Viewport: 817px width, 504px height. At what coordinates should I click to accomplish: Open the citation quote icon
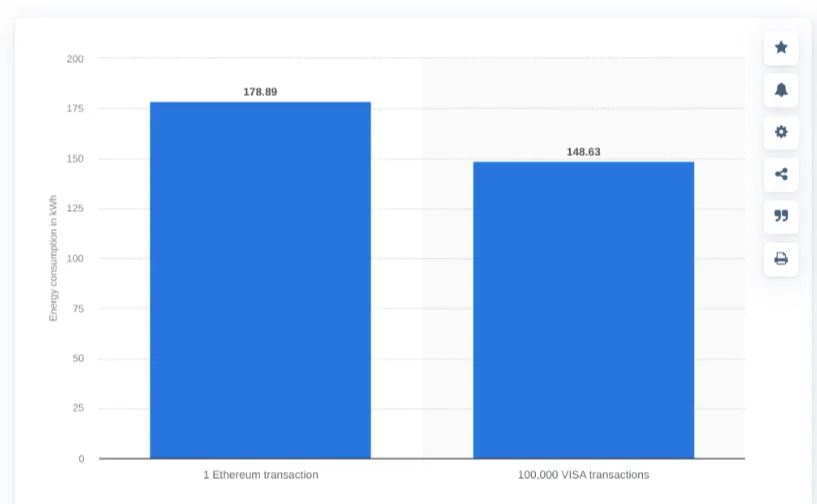(781, 216)
